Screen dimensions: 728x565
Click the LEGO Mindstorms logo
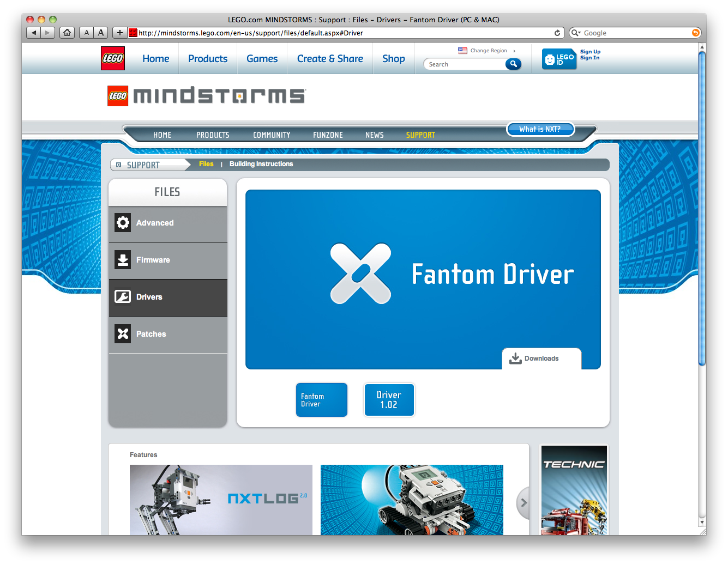tap(205, 96)
